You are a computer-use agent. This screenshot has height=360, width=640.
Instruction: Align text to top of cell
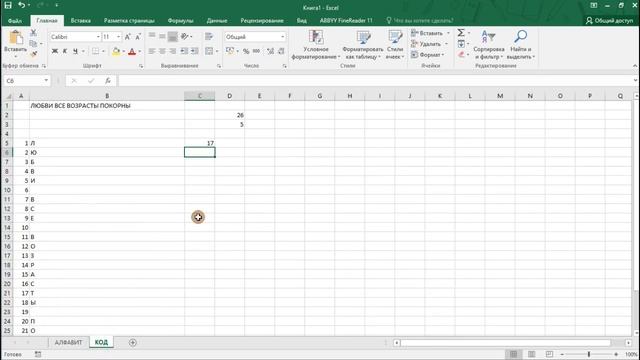(152, 36)
